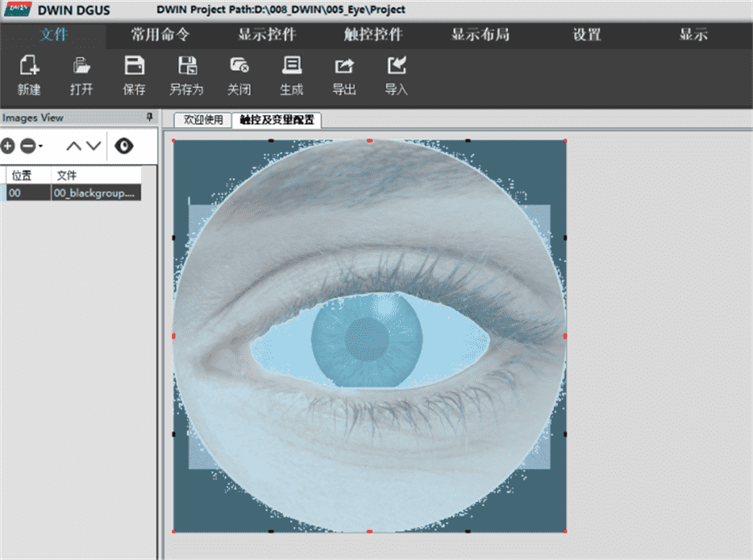Click the 导出 (Export) icon
Screen dimensions: 753x560
(344, 67)
